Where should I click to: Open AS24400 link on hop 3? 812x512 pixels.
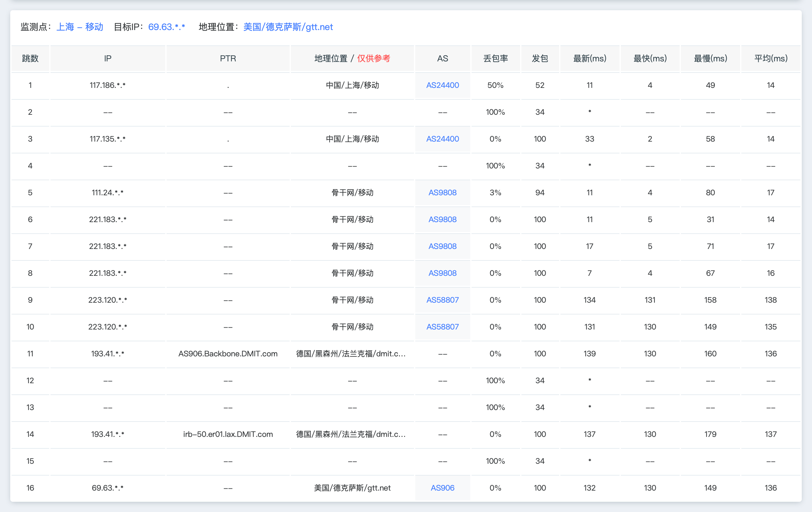442,138
